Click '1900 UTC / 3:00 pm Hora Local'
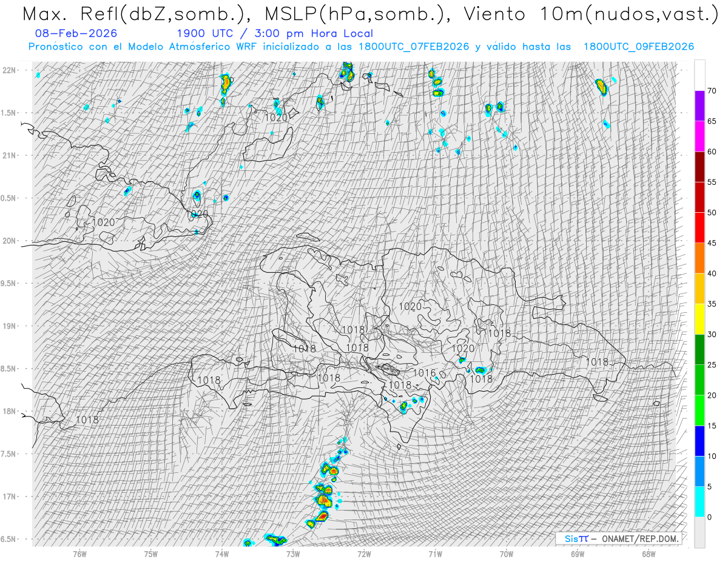The width and height of the screenshot is (728, 562). pyautogui.click(x=275, y=33)
